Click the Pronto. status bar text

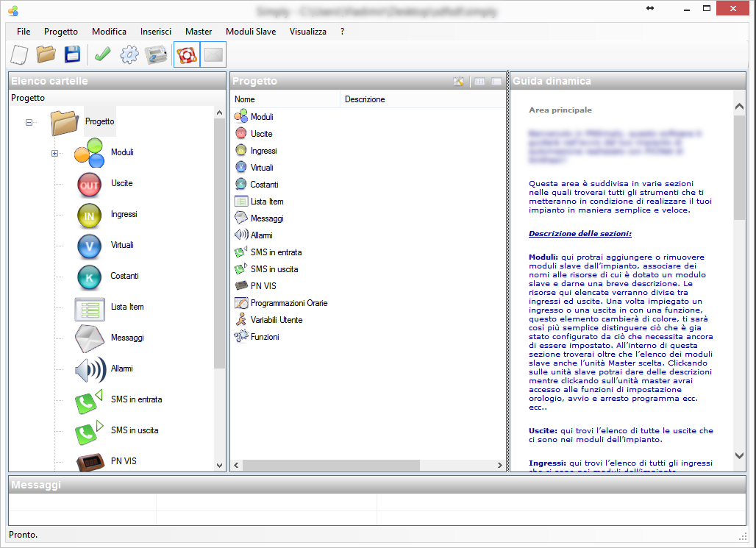[x=23, y=535]
